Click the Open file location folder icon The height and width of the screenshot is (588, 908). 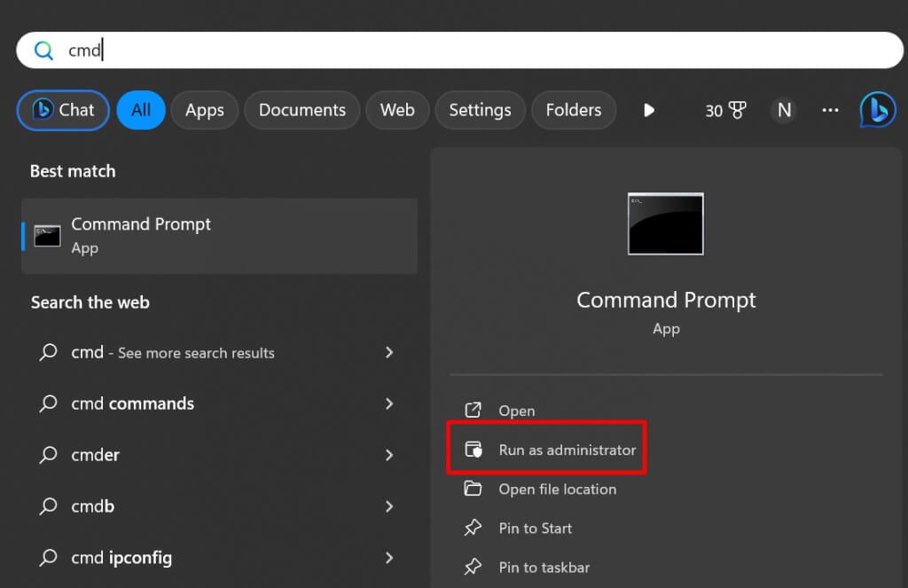(474, 489)
